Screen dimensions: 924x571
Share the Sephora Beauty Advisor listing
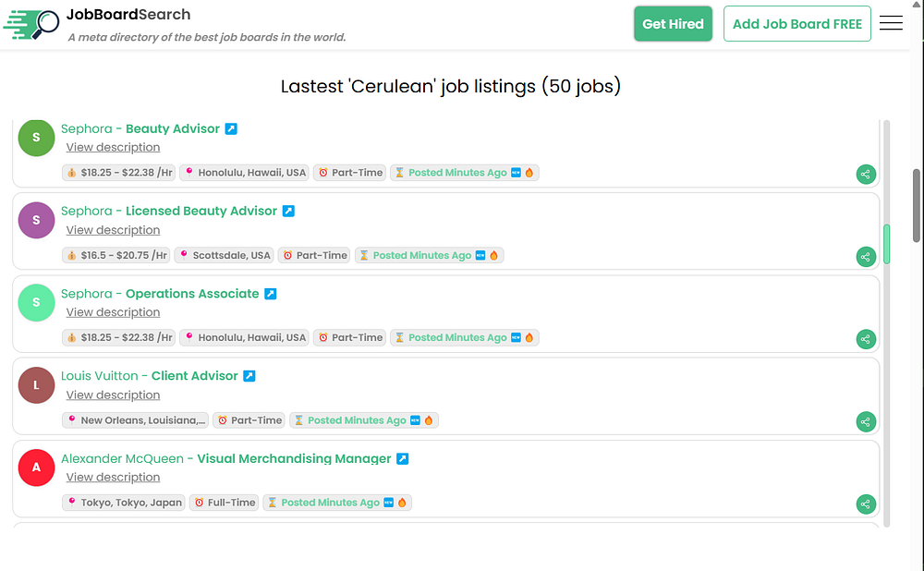(x=866, y=175)
